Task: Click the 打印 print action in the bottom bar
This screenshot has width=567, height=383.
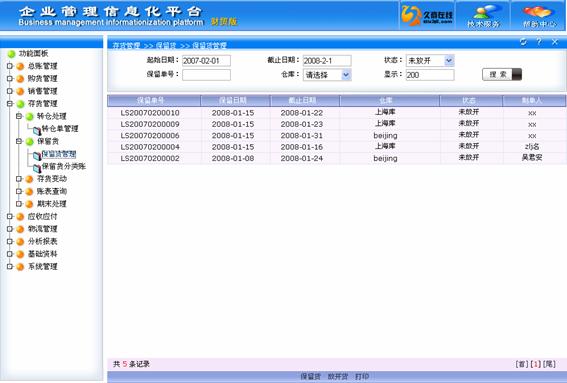Action: coord(362,376)
